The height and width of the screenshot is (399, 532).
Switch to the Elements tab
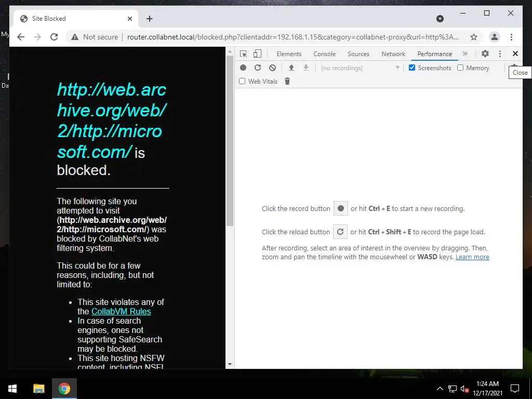coord(289,54)
